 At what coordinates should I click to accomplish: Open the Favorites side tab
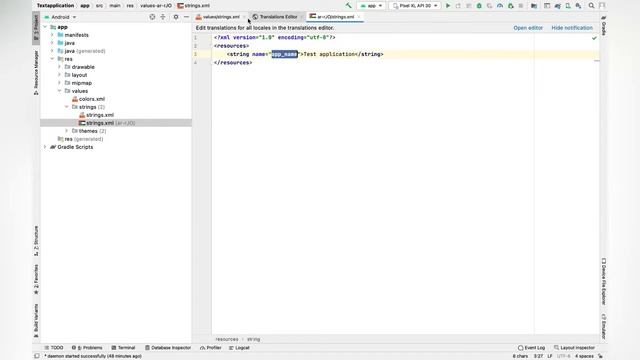coord(36,279)
